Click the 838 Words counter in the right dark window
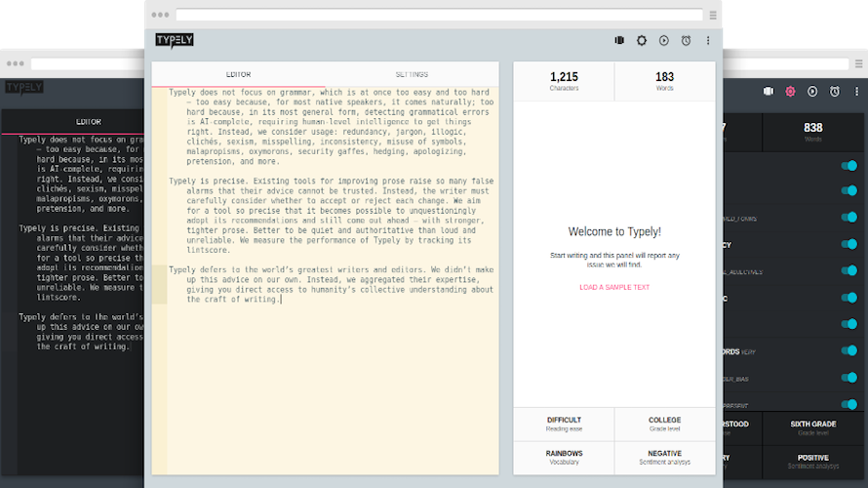This screenshot has height=488, width=868. click(x=812, y=133)
